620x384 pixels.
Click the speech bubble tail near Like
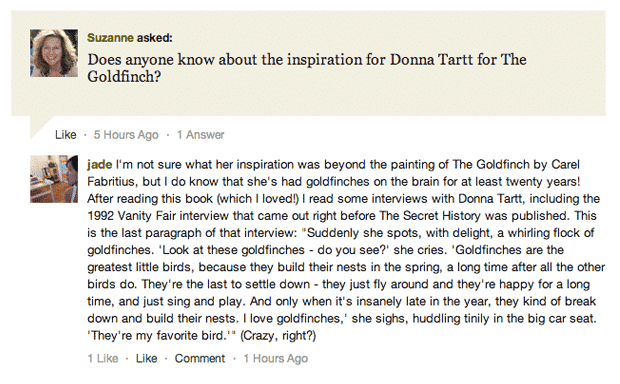click(41, 127)
